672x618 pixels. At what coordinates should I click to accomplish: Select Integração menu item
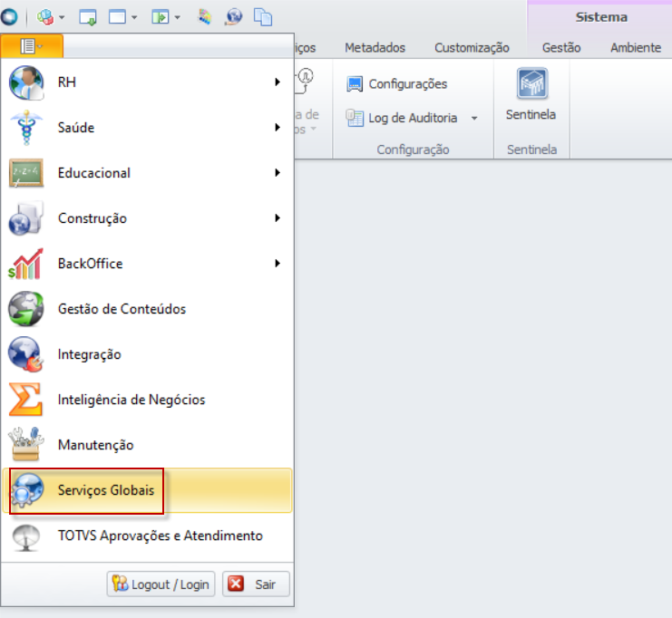(x=147, y=354)
